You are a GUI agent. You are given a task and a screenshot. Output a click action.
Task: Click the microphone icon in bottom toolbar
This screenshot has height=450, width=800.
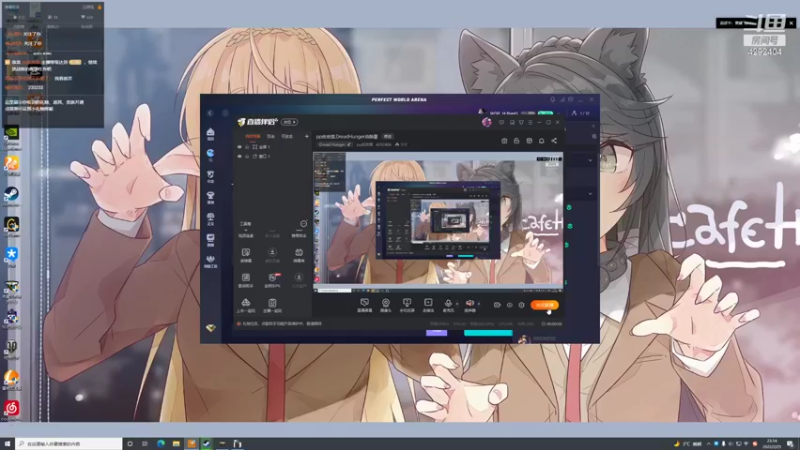[x=448, y=305]
